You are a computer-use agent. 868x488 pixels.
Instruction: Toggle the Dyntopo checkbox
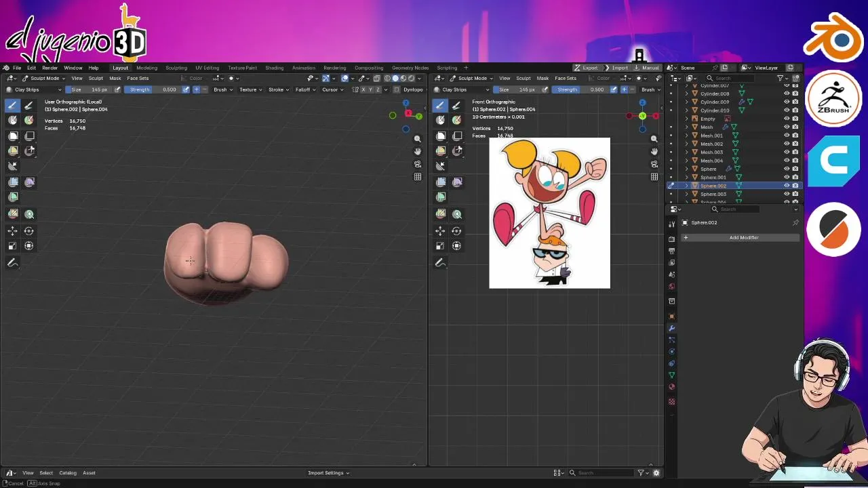397,89
